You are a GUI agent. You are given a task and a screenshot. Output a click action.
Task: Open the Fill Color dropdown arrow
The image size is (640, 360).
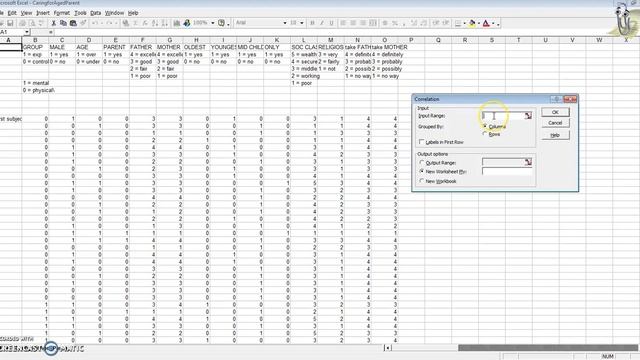[479, 23]
